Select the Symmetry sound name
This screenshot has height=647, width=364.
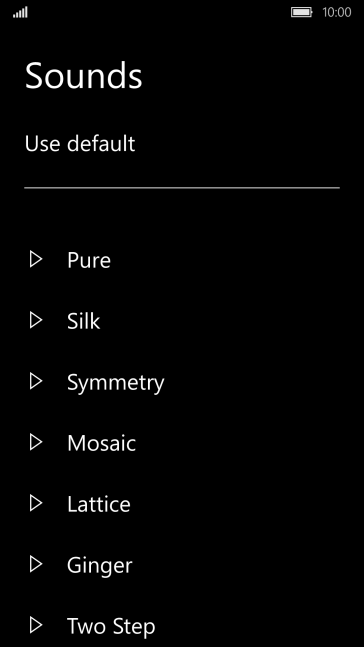[116, 383]
